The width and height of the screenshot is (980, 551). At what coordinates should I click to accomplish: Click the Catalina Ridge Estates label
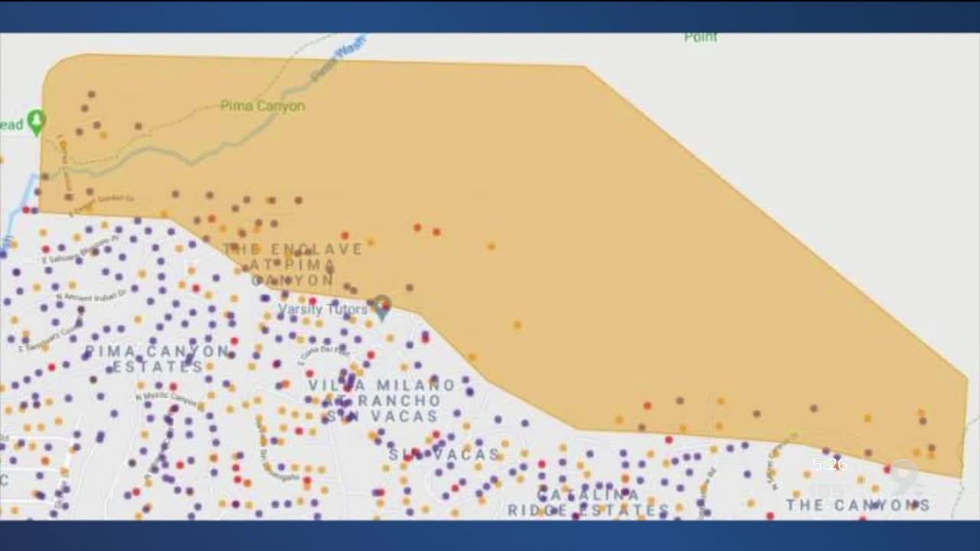pos(588,502)
